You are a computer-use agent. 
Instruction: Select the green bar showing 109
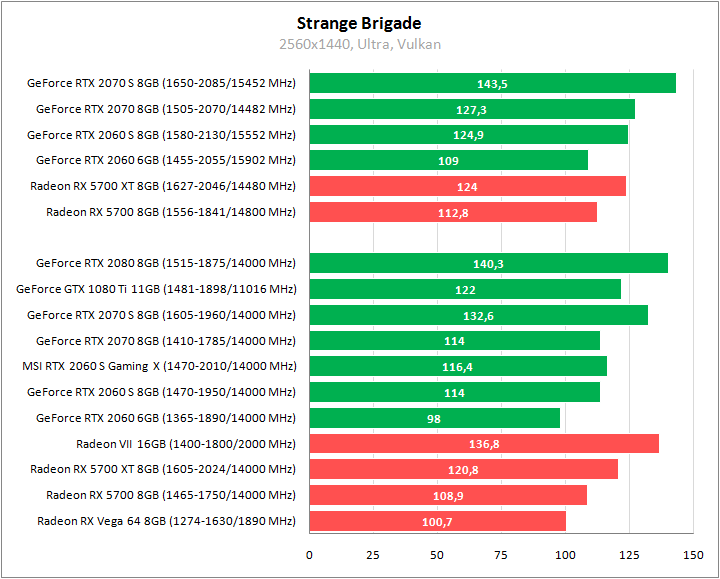tap(448, 160)
